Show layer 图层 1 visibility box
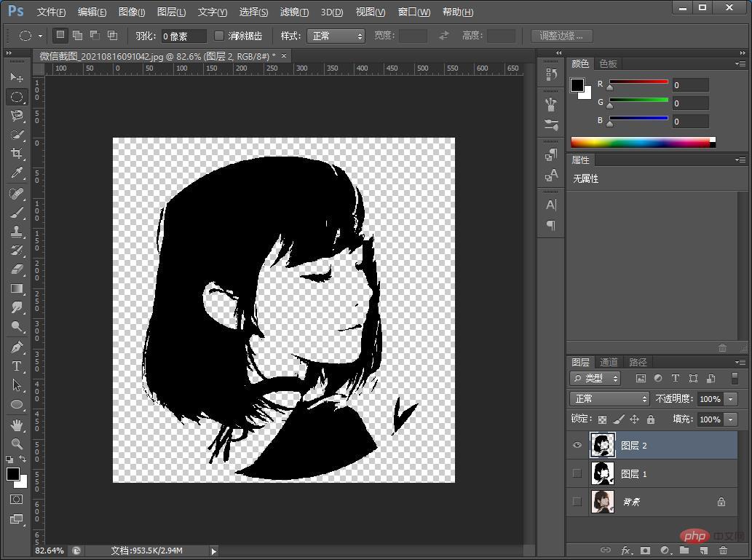This screenshot has height=560, width=752. click(x=577, y=473)
